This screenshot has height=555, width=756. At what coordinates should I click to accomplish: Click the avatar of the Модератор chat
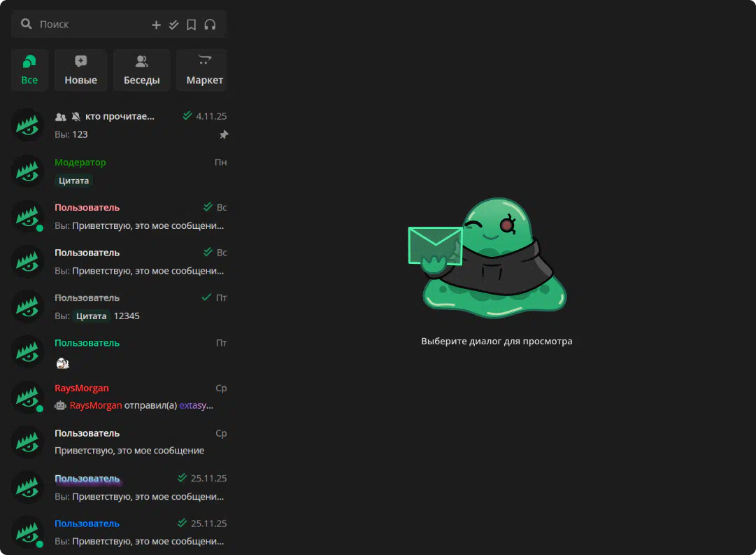pyautogui.click(x=29, y=171)
